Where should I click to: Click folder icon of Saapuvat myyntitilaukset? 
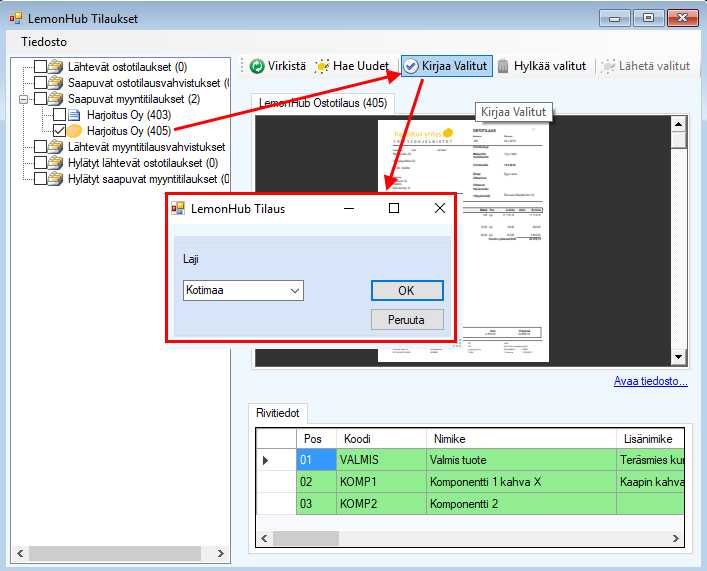tap(55, 98)
